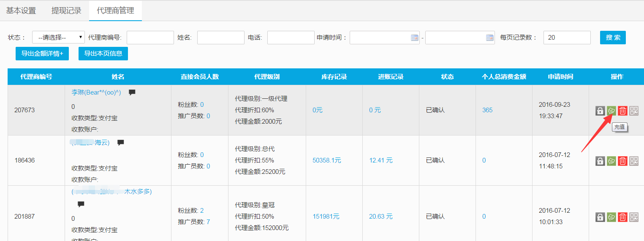Open the 李琳(Bear*^(oo)^) name link
Image resolution: width=644 pixels, height=241 pixels.
(x=96, y=92)
